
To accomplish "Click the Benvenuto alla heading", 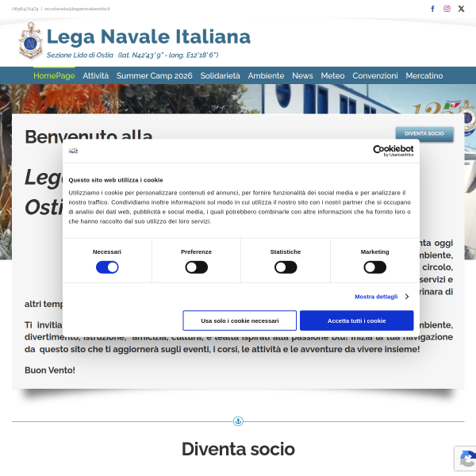I will click(x=88, y=135).
